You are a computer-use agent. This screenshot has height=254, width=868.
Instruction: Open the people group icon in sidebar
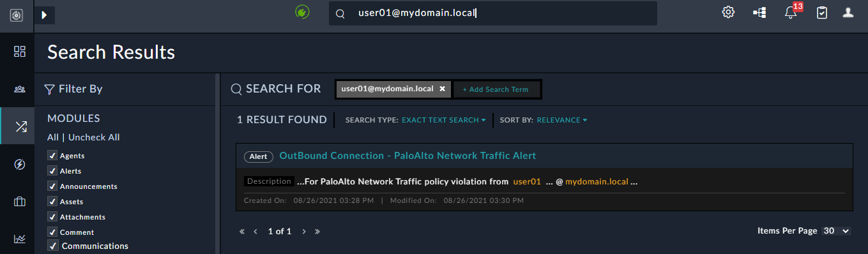(x=20, y=89)
